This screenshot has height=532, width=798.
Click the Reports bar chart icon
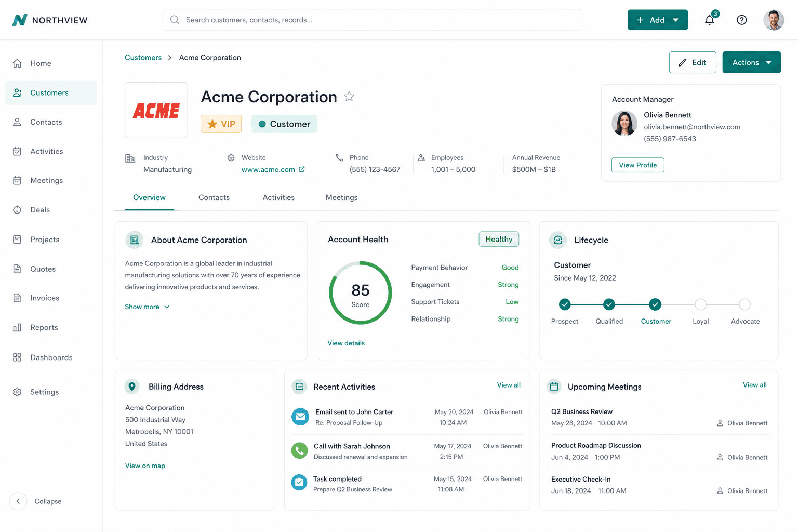pyautogui.click(x=17, y=327)
